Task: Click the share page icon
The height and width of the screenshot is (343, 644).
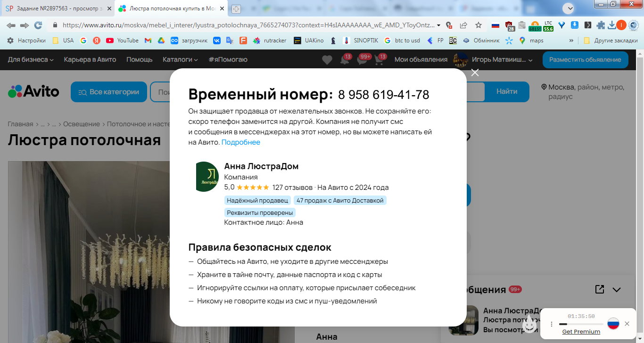Action: [464, 25]
